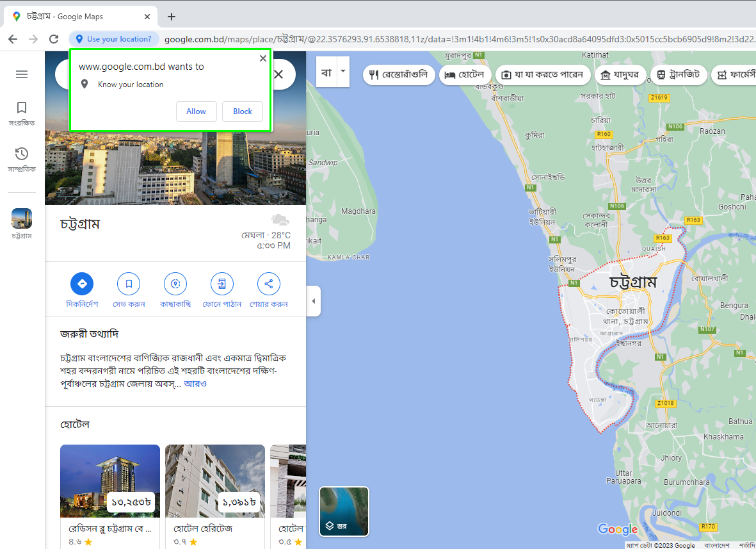Viewport: 756px width, 549px height.
Task: Filter by Transit (ট্রানজিট) chip
Action: 679,75
